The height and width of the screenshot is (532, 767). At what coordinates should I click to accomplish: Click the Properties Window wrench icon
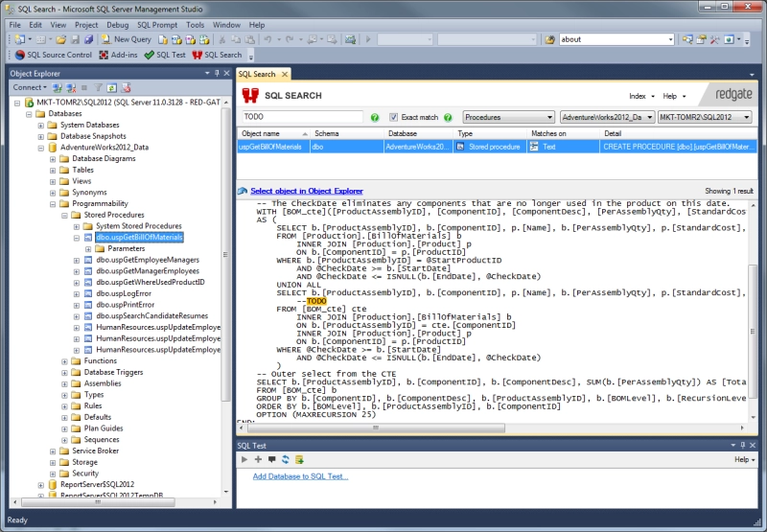pos(714,39)
